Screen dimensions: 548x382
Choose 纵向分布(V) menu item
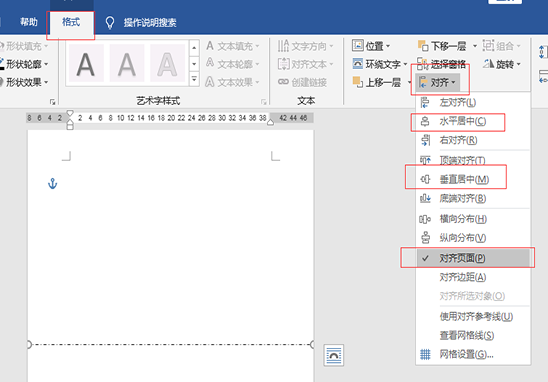473,238
